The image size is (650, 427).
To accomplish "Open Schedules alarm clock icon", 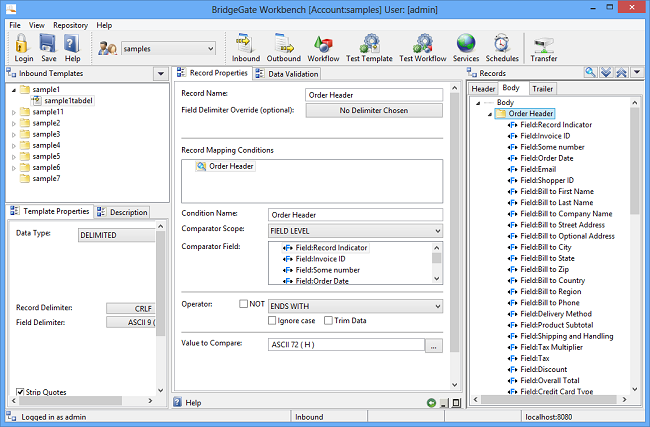I will [502, 44].
